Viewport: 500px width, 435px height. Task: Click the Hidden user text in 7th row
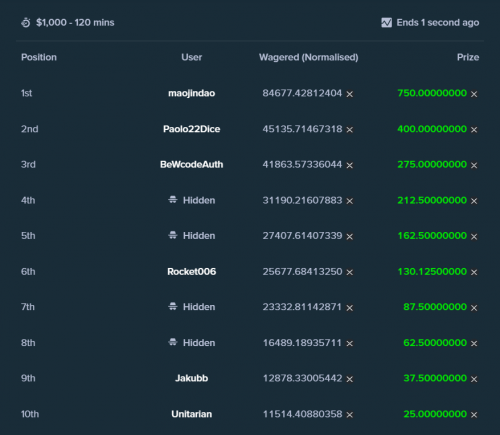pos(199,307)
